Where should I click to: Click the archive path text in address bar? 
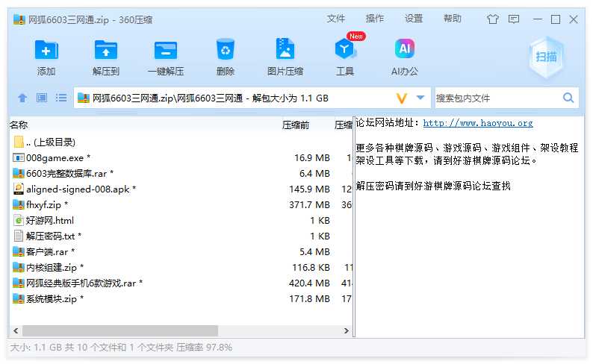click(211, 98)
